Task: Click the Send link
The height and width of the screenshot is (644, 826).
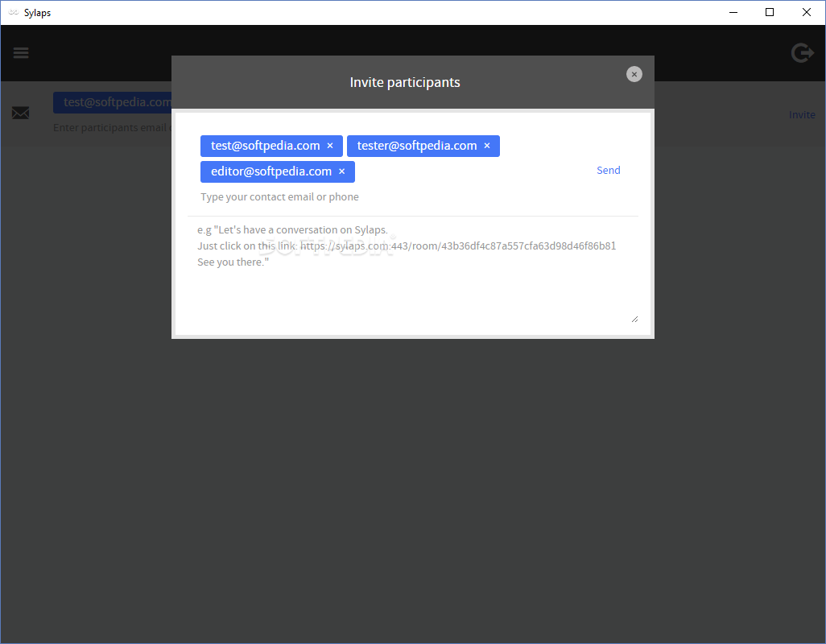Action: point(608,170)
